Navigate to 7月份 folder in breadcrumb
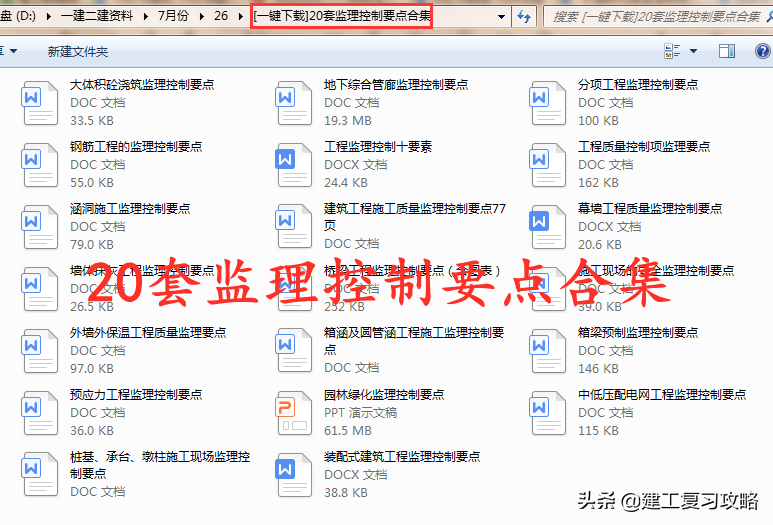This screenshot has height=525, width=773. (x=174, y=17)
